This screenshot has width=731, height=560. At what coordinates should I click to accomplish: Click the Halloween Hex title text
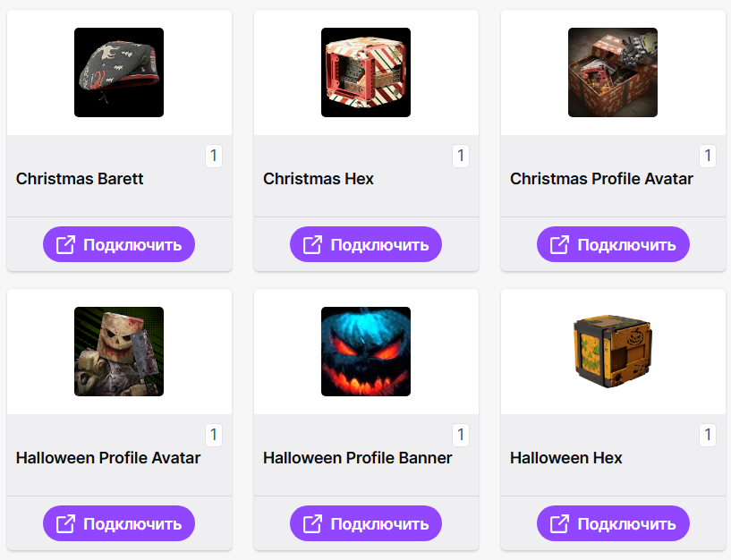[x=566, y=458]
